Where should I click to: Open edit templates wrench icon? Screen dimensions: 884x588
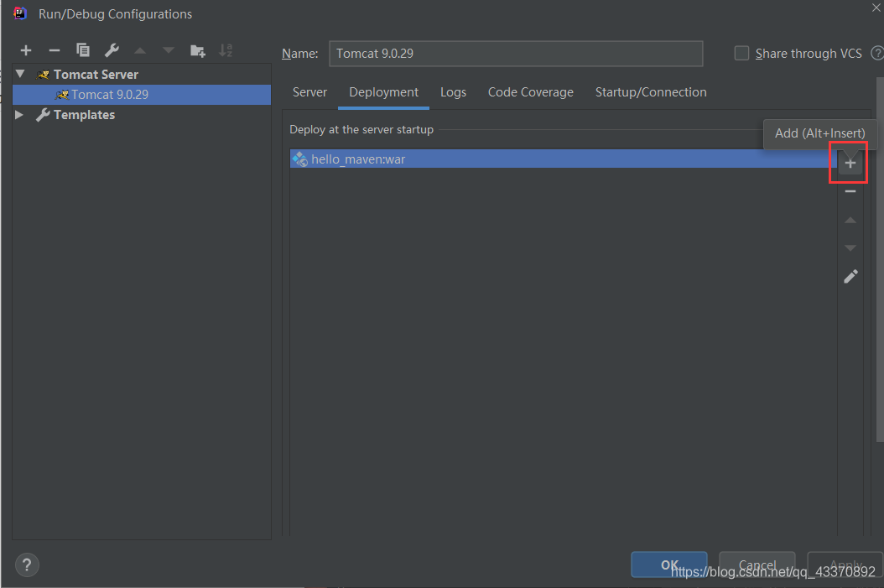coord(112,50)
